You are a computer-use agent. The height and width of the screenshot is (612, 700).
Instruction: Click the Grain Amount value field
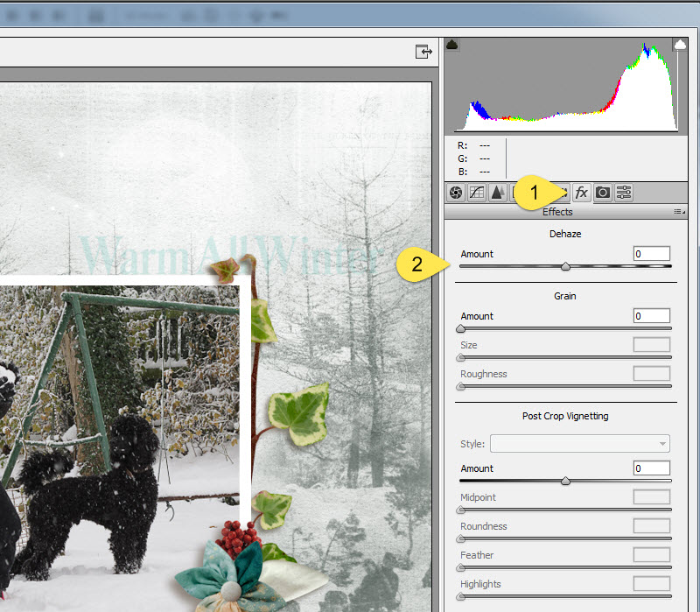click(652, 316)
